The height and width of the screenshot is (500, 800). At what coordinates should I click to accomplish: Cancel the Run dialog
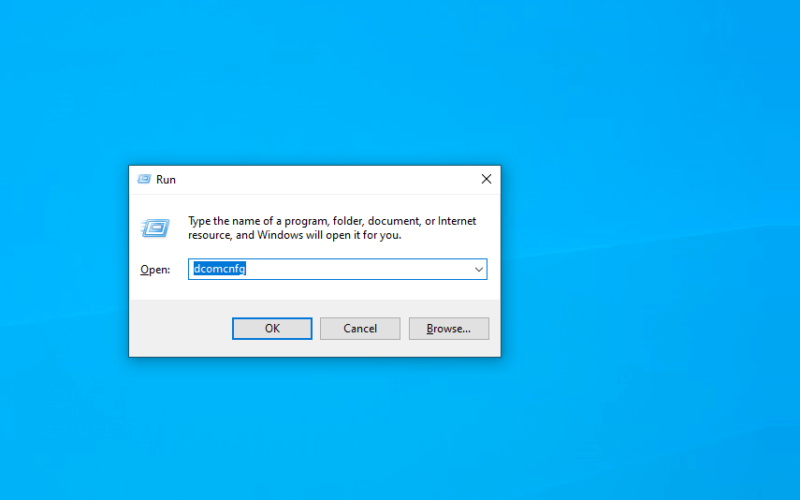point(360,329)
